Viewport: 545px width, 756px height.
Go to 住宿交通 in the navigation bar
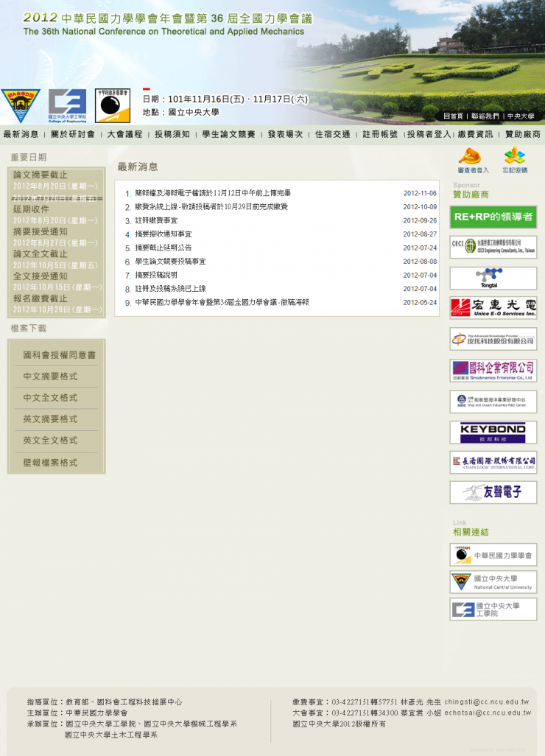coord(333,135)
